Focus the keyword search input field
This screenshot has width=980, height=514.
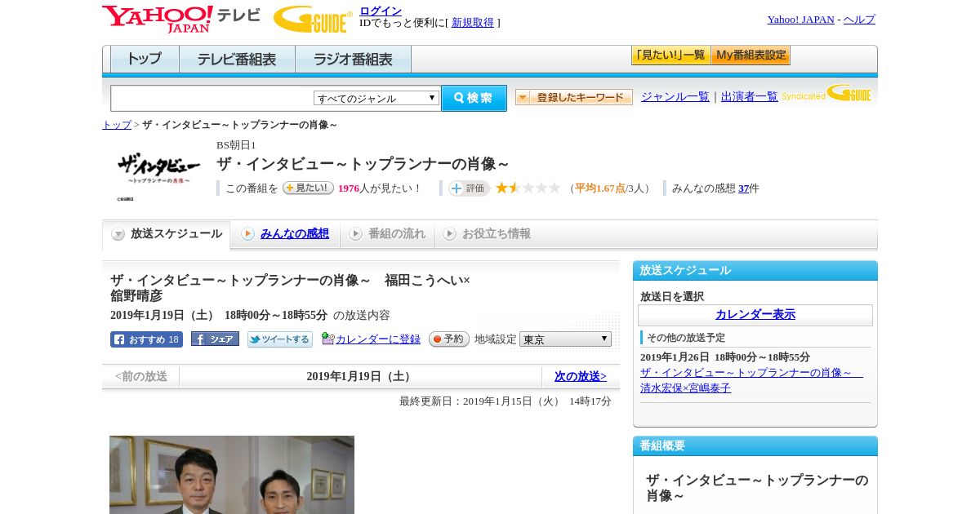(x=212, y=99)
